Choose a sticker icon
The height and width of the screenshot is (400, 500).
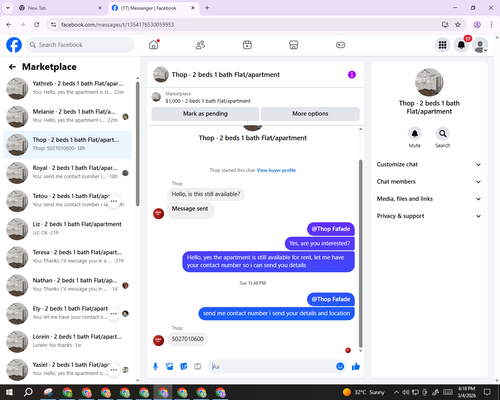tap(184, 367)
